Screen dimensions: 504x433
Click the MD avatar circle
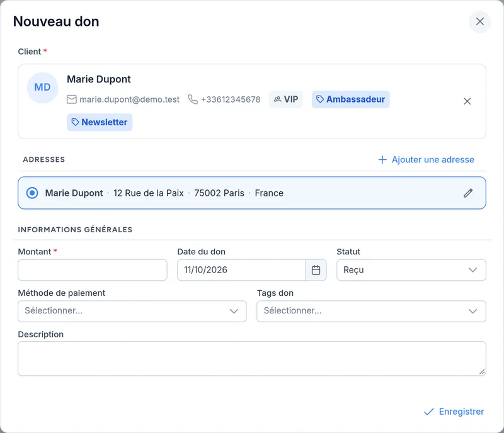[42, 87]
